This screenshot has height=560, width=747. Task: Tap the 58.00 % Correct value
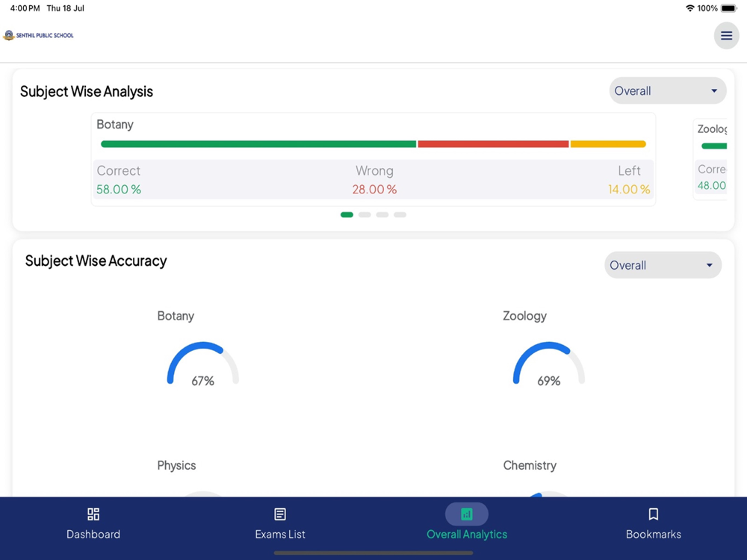point(119,189)
